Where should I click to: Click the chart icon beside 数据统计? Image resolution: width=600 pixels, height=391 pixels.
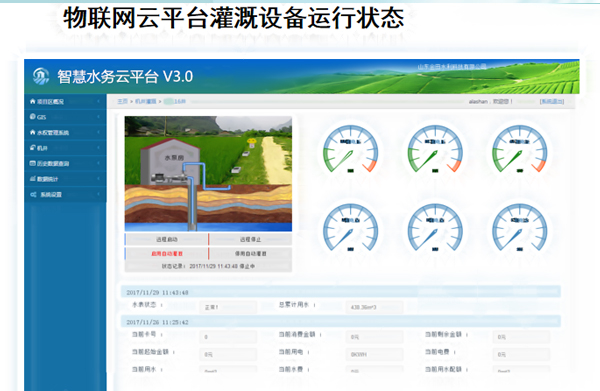point(33,179)
